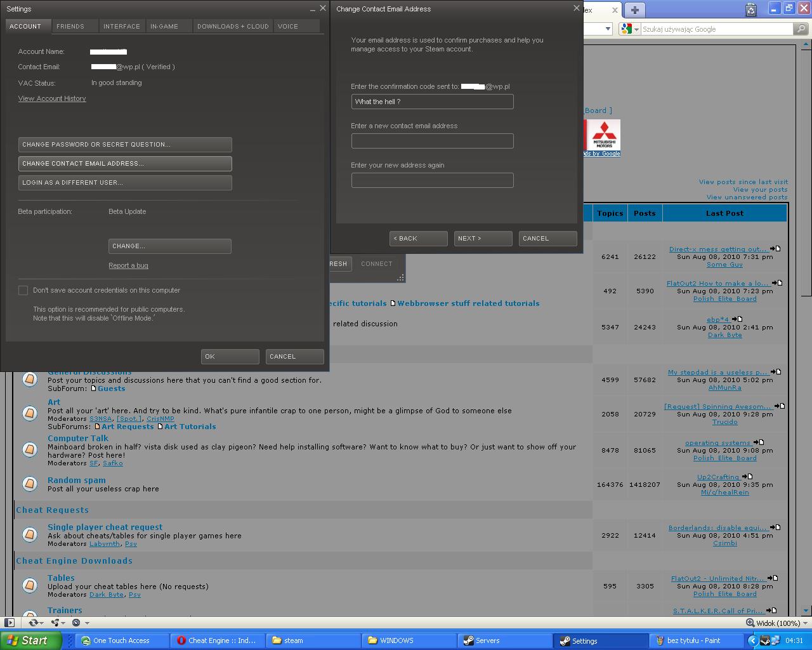
Task: Click the Computer Talk forum icon
Action: pyautogui.click(x=30, y=449)
